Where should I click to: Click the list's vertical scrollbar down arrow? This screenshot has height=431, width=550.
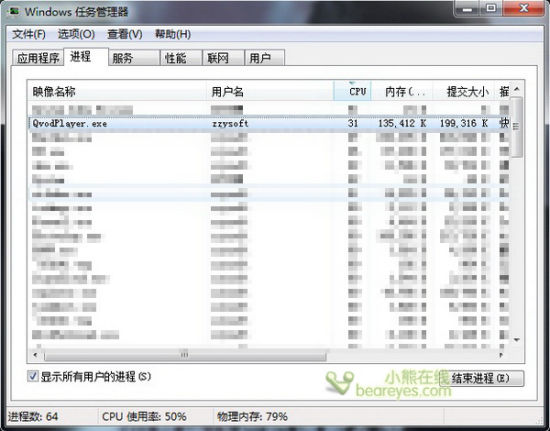coord(517,339)
